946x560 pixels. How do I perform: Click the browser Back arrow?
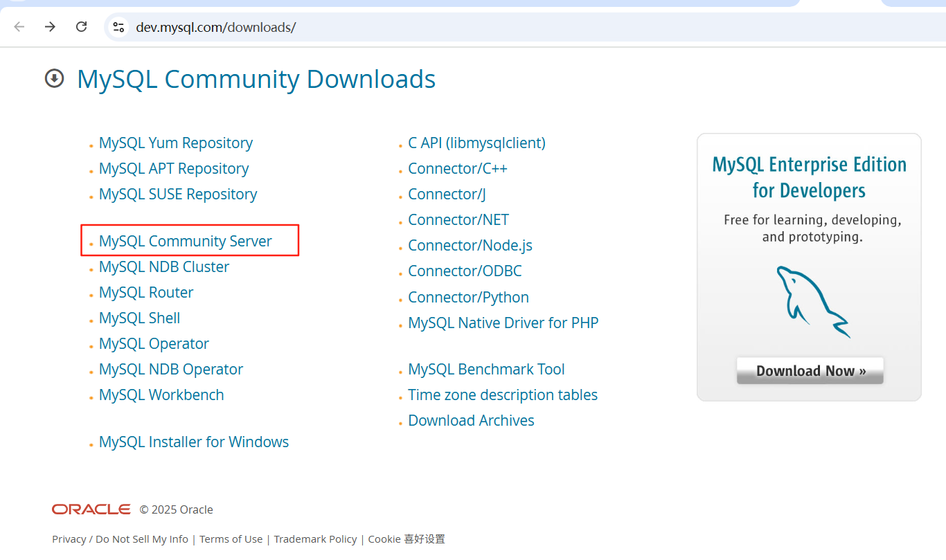19,27
